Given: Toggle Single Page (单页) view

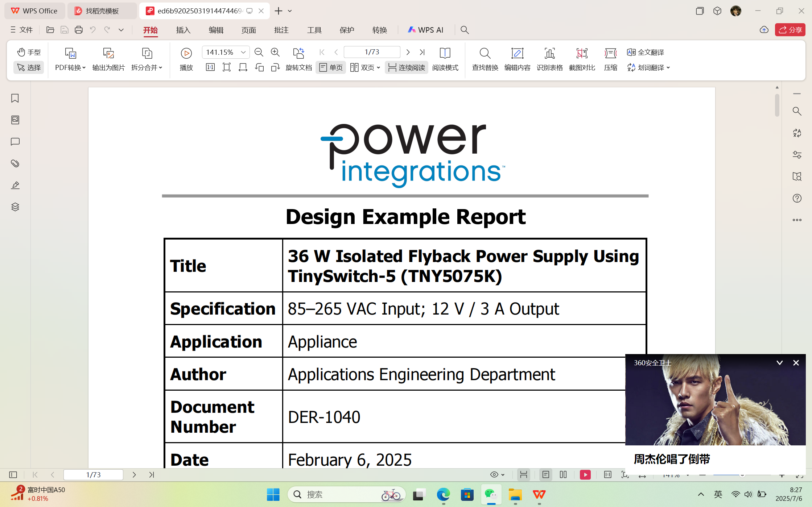Looking at the screenshot, I should (x=330, y=67).
